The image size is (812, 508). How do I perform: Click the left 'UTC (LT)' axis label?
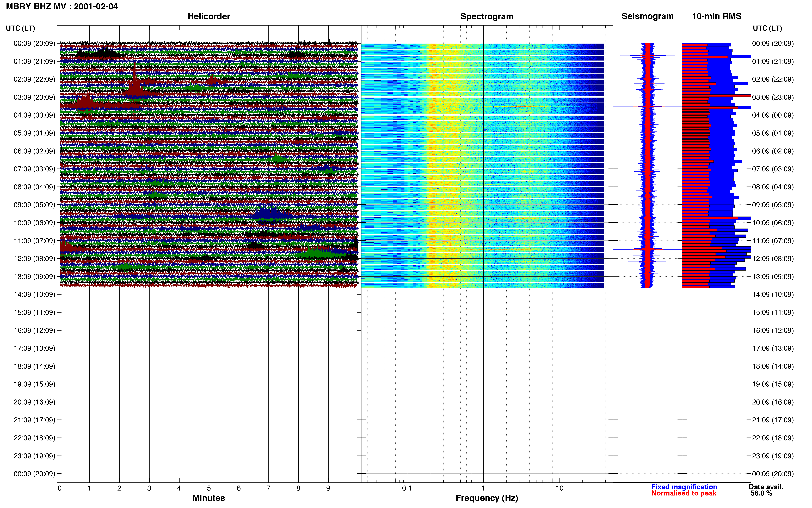tap(20, 28)
